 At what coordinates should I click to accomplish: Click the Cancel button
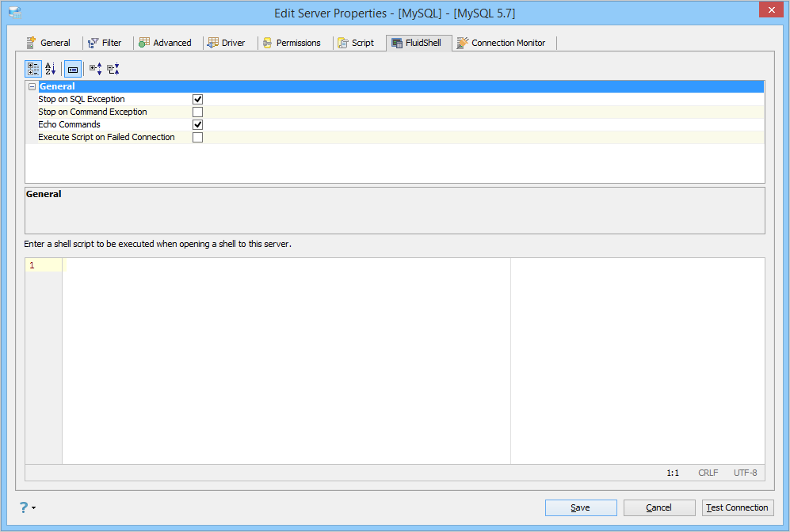point(659,507)
